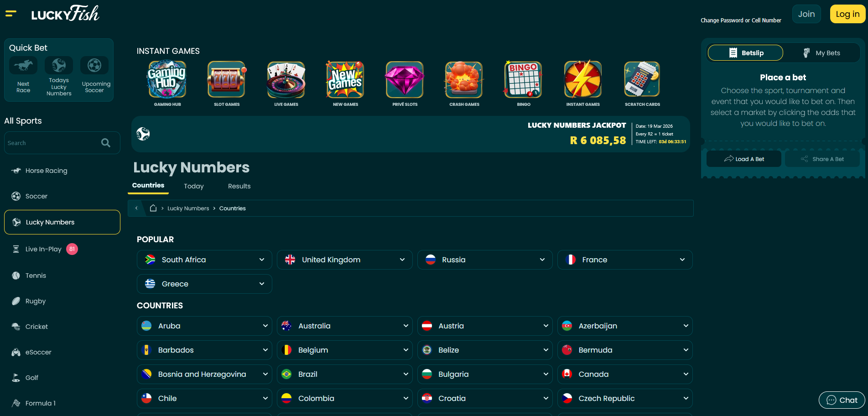Open Scratch Cards icon
The width and height of the screenshot is (868, 416).
[642, 80]
